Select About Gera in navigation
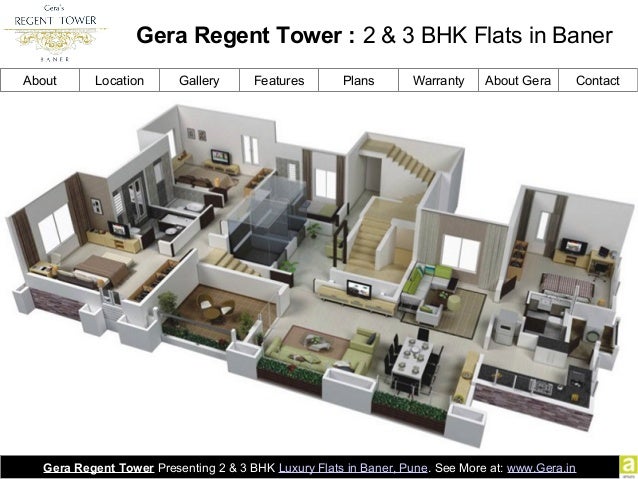This screenshot has height=479, width=638. click(x=518, y=80)
